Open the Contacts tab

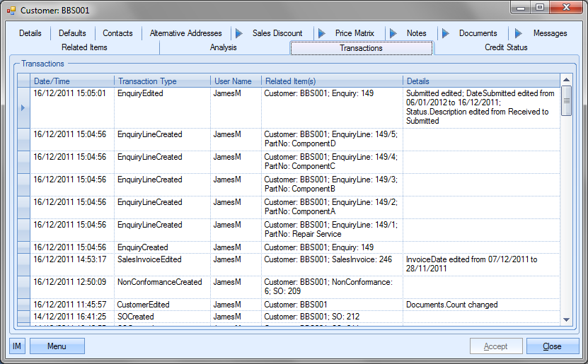pyautogui.click(x=117, y=33)
